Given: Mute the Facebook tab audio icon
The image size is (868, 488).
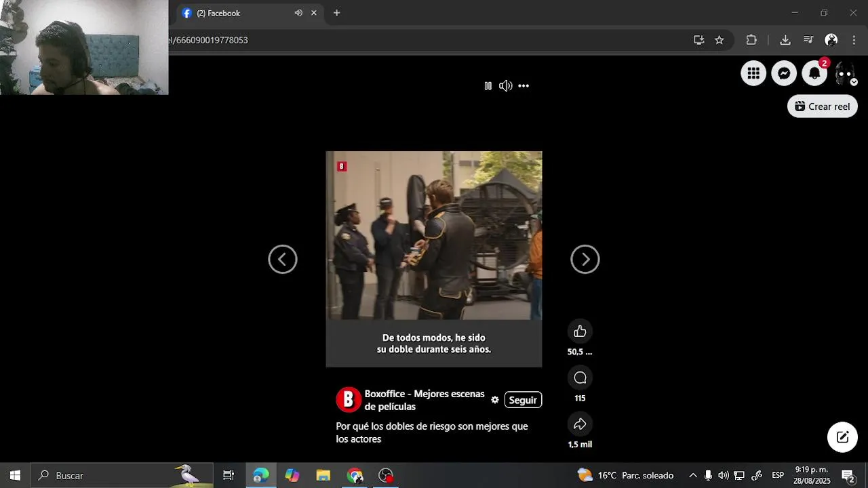Looking at the screenshot, I should point(298,13).
